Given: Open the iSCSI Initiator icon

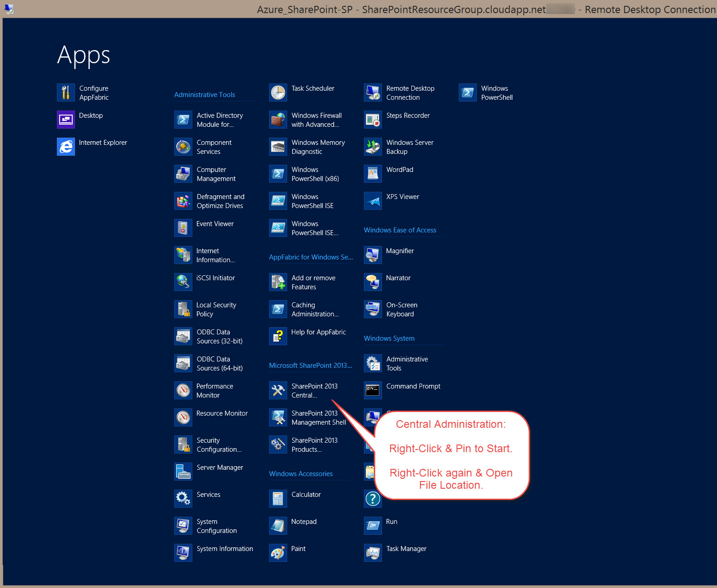Looking at the screenshot, I should [183, 282].
